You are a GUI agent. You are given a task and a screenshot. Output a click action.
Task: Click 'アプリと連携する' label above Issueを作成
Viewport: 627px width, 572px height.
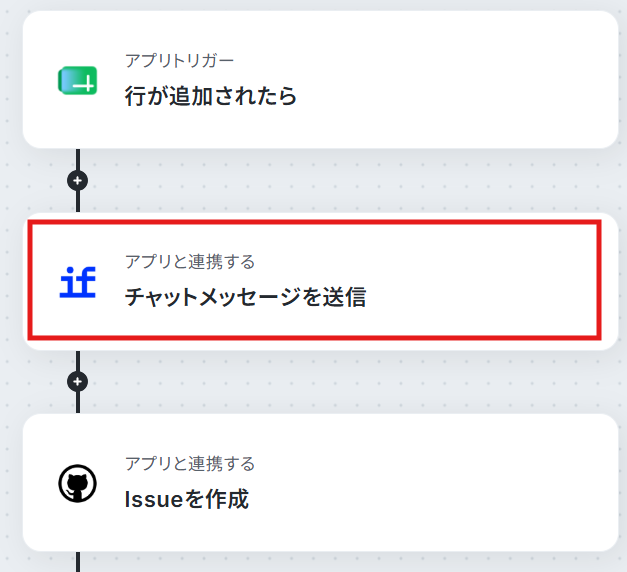click(x=190, y=464)
